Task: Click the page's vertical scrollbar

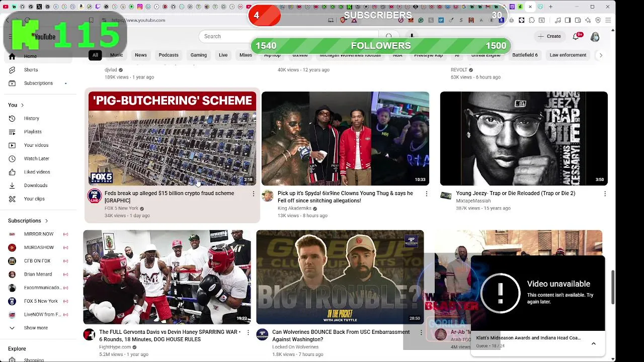Action: 613,287
